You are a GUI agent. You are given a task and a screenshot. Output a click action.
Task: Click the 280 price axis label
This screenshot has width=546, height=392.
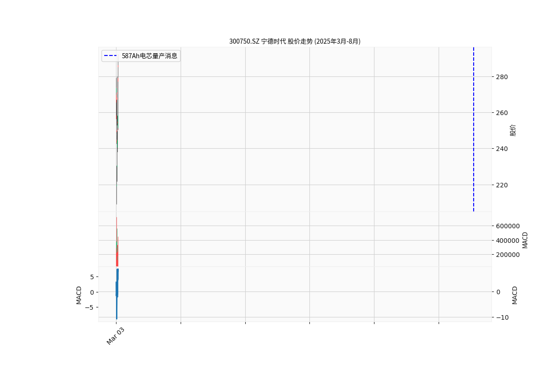pyautogui.click(x=502, y=77)
